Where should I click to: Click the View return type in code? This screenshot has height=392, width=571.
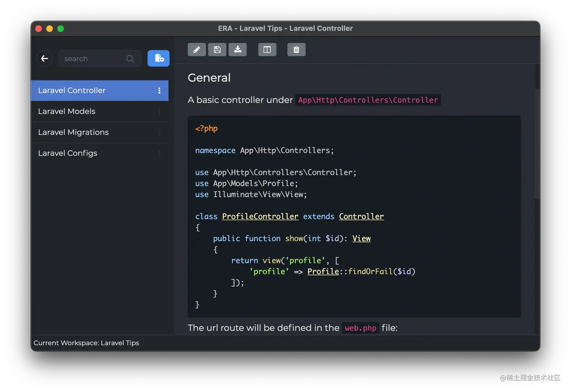click(361, 238)
